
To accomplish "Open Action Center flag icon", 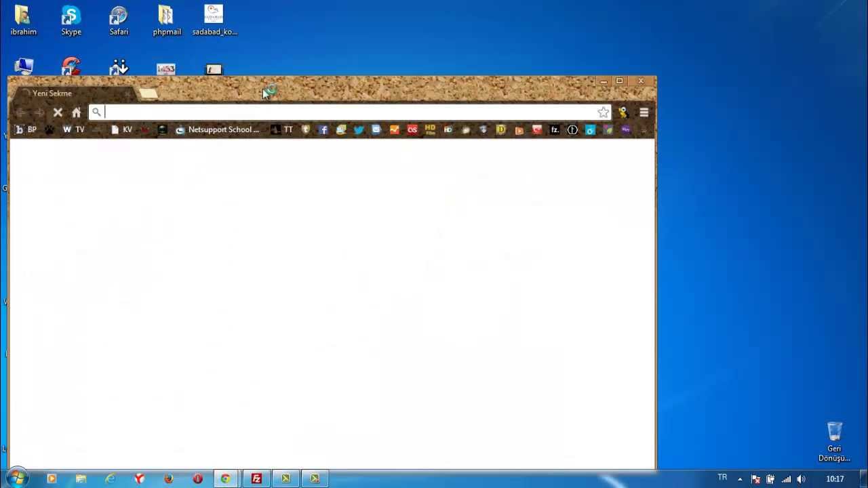I will (x=755, y=479).
